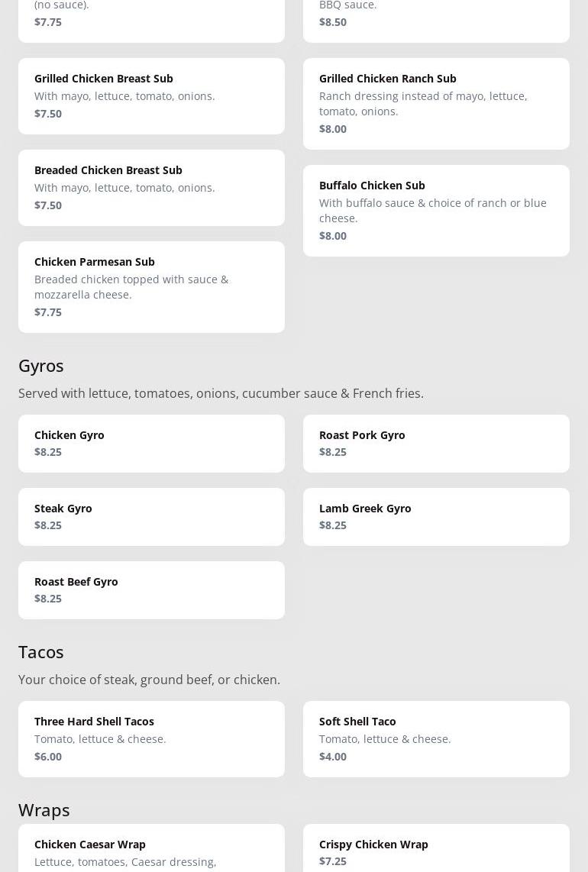Select the Grilled Chicken Breast Sub item

(151, 96)
